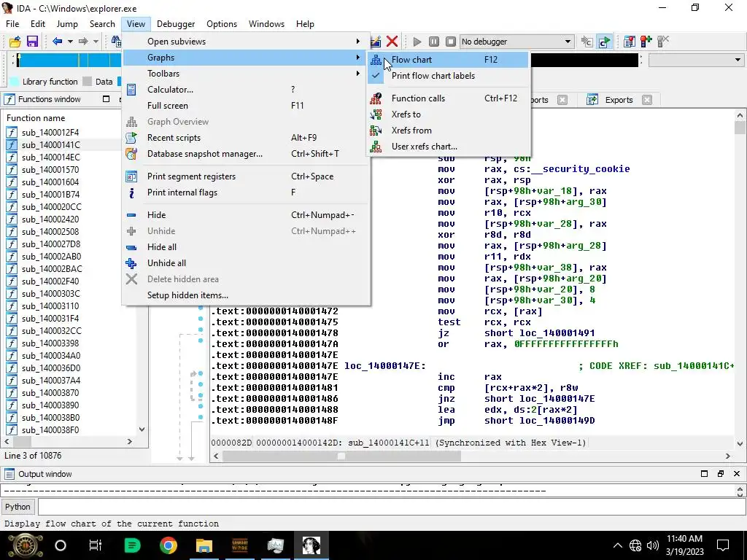Open the breakpoint list toolbar icon

[629, 42]
